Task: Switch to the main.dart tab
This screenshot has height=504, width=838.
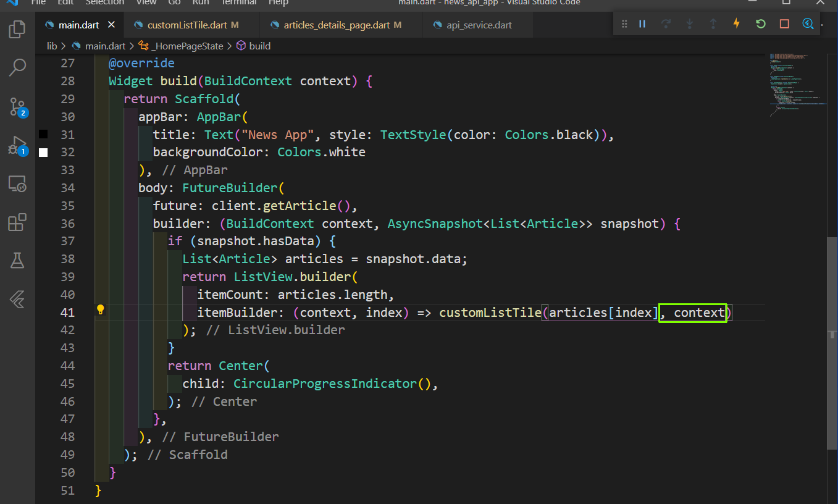Action: click(x=78, y=25)
